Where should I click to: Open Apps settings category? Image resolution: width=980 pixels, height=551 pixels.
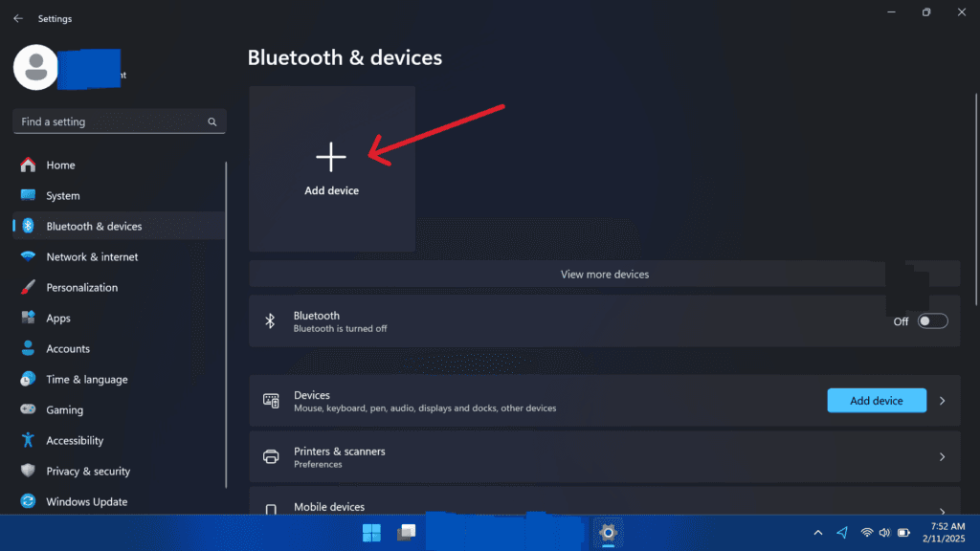[x=119, y=318]
